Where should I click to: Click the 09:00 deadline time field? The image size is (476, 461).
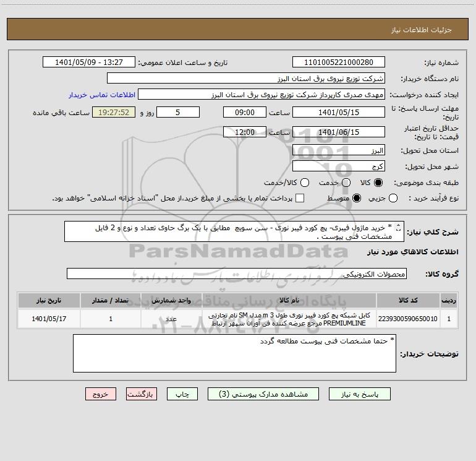pyautogui.click(x=245, y=112)
